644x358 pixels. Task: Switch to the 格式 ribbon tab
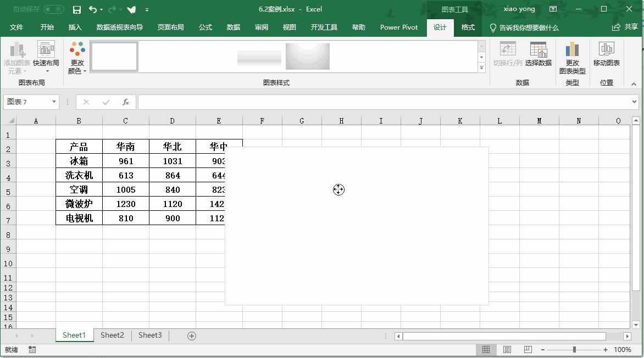(468, 26)
